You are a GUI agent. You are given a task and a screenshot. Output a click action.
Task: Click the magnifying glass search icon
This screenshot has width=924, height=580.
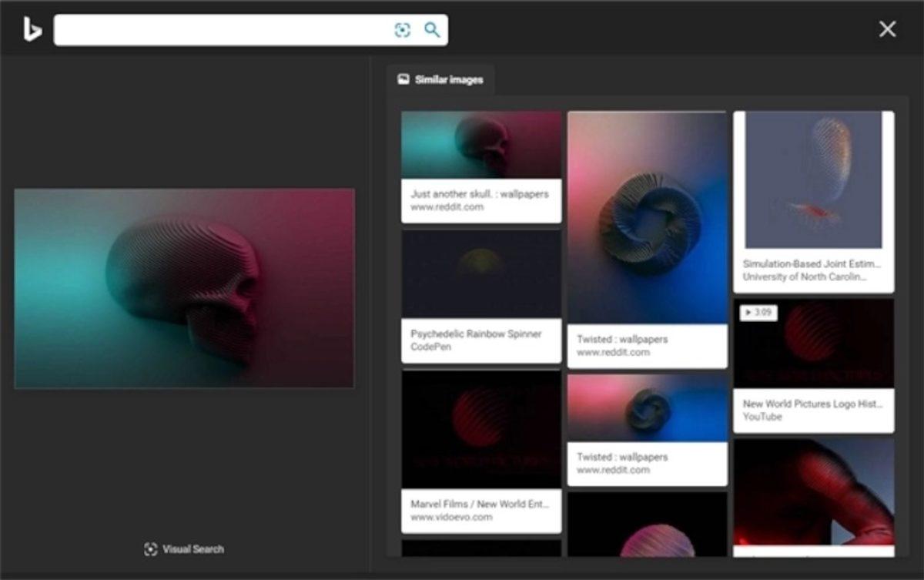pyautogui.click(x=432, y=30)
